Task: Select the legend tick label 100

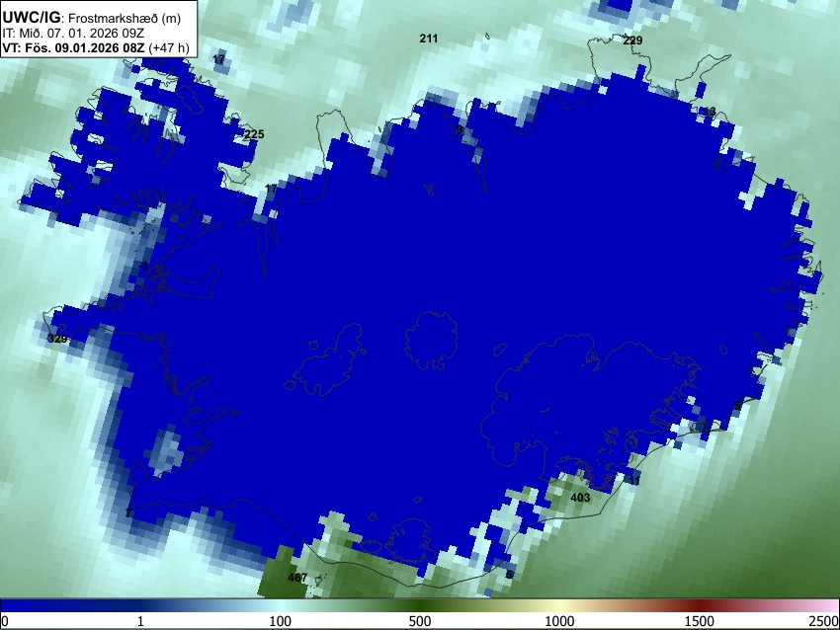Action: click(280, 621)
